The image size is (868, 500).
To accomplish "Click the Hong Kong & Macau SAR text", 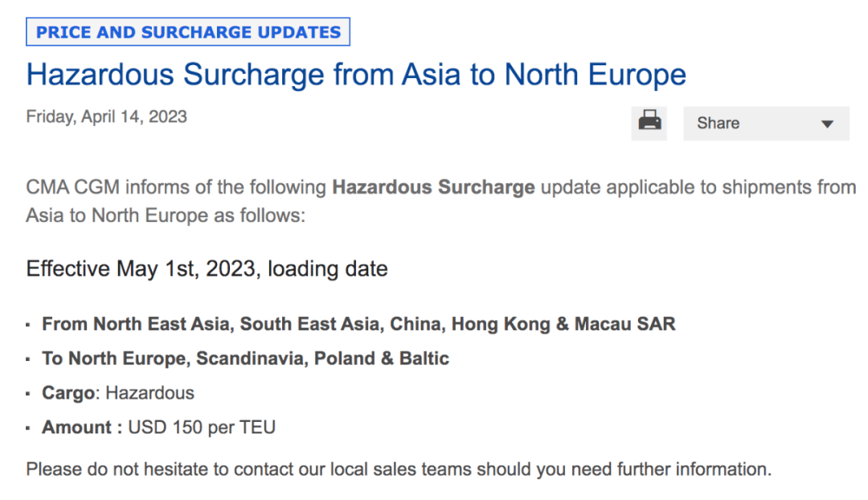I will click(x=563, y=324).
